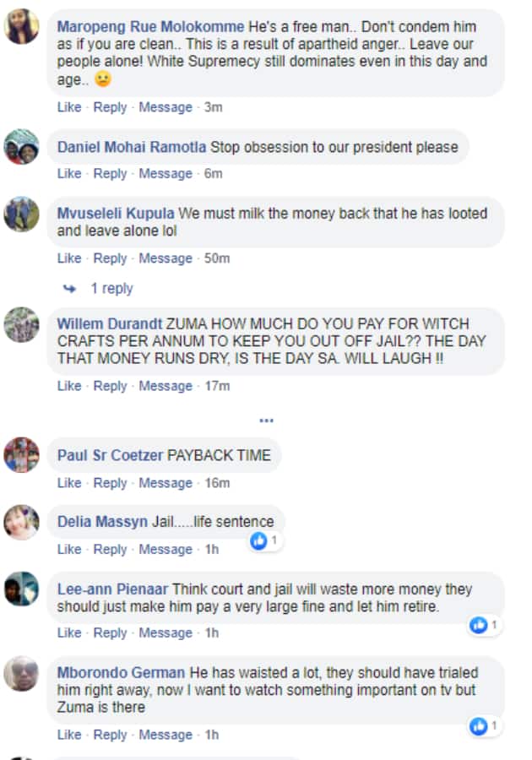Message Lee-ann Pienaar from her comment
The image size is (532, 760).
click(166, 632)
